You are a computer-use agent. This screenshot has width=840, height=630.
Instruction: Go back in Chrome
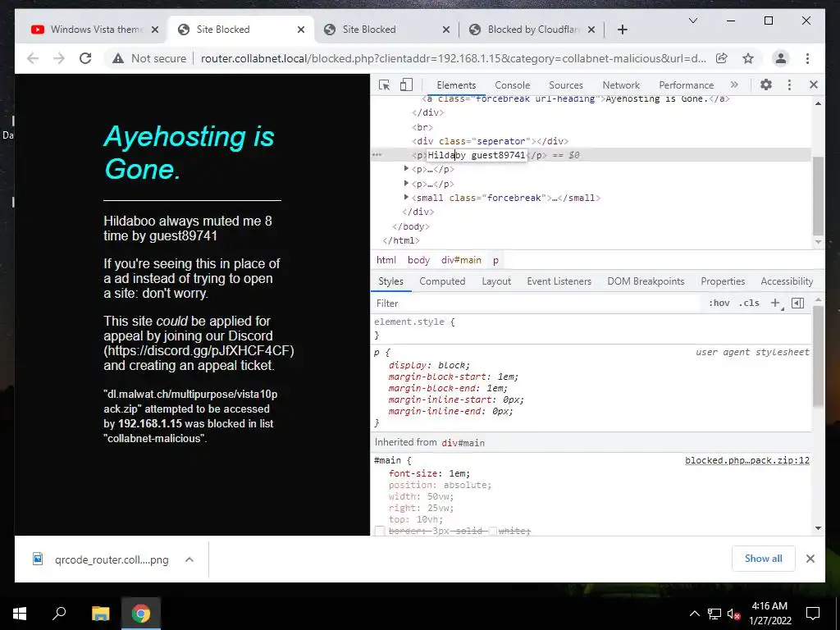[x=33, y=58]
